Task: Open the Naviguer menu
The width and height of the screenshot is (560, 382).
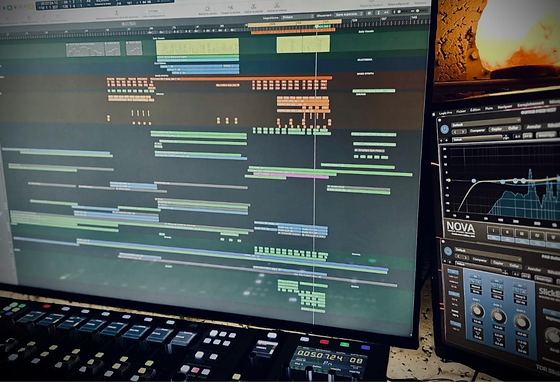Action: click(x=505, y=106)
